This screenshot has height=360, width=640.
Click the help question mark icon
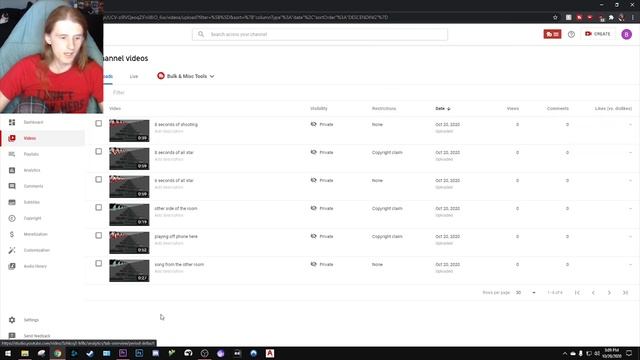pos(571,34)
